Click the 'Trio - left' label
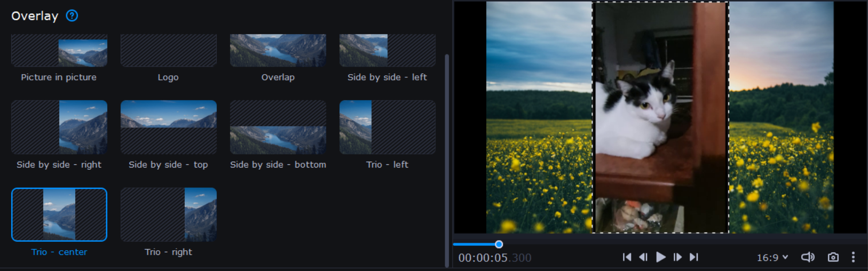The image size is (868, 271). (387, 165)
